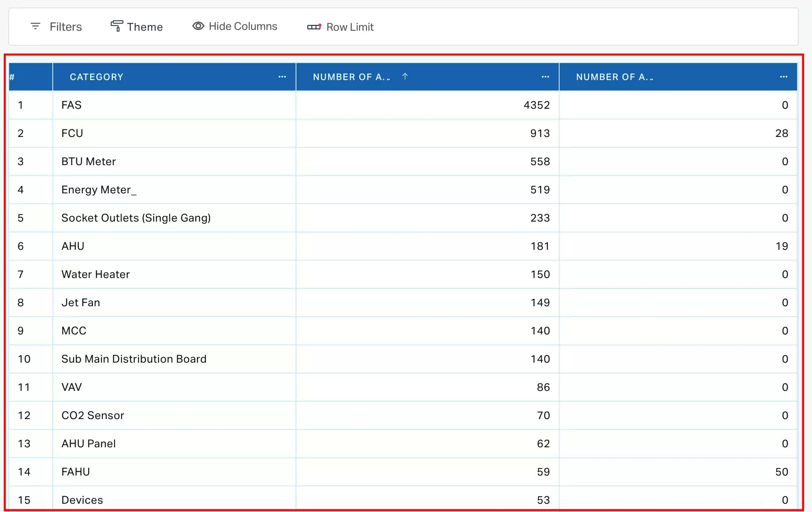
Task: Click the Row Limit label
Action: (x=350, y=27)
